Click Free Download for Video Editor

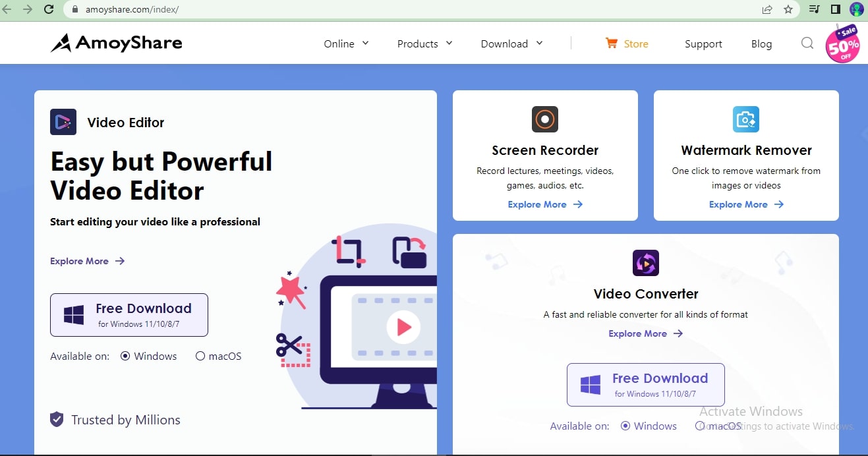pyautogui.click(x=129, y=315)
